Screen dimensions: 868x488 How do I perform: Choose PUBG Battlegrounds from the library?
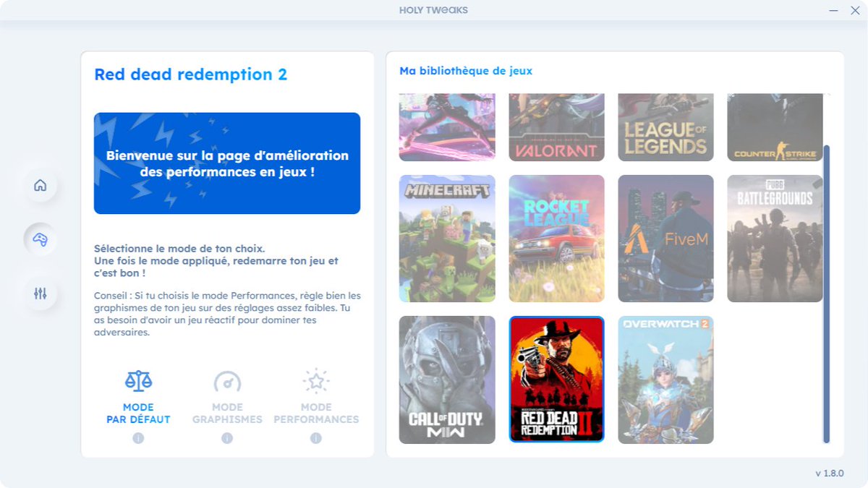coord(775,239)
